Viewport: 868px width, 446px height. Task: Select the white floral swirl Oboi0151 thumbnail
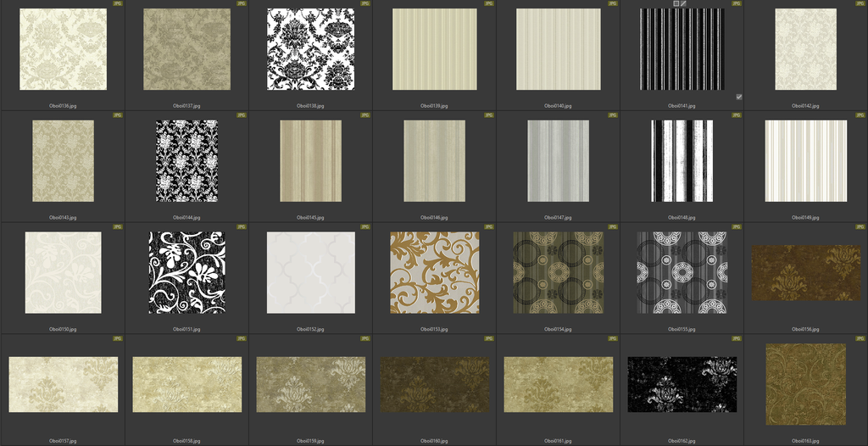click(x=186, y=272)
